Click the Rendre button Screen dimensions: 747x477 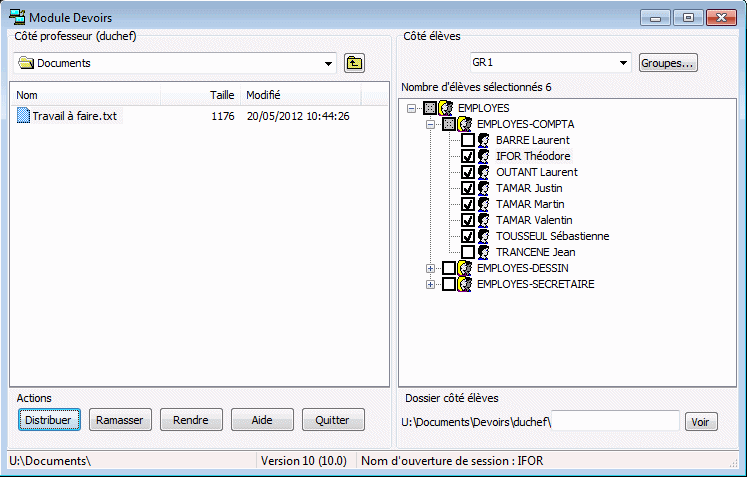pyautogui.click(x=191, y=420)
